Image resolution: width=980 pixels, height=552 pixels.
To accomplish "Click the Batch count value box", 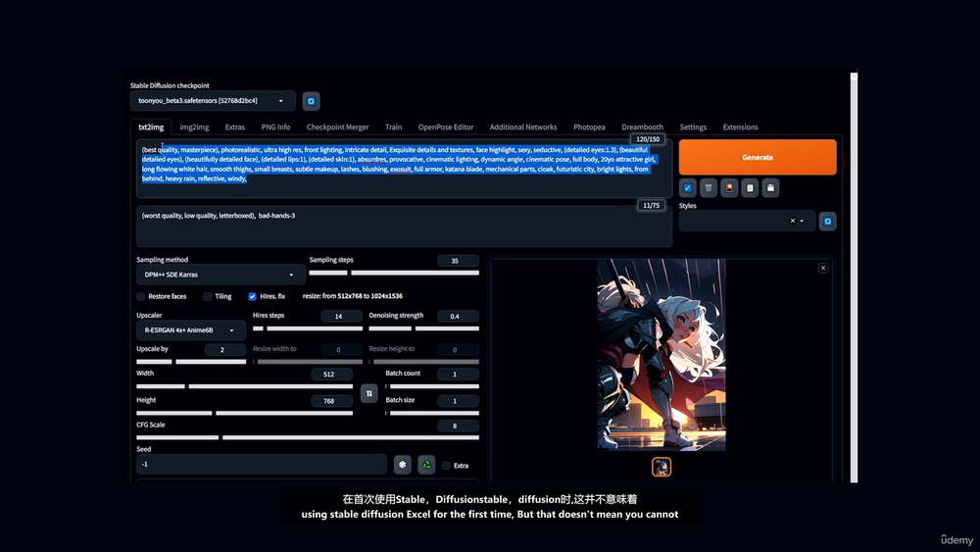I will coord(458,375).
